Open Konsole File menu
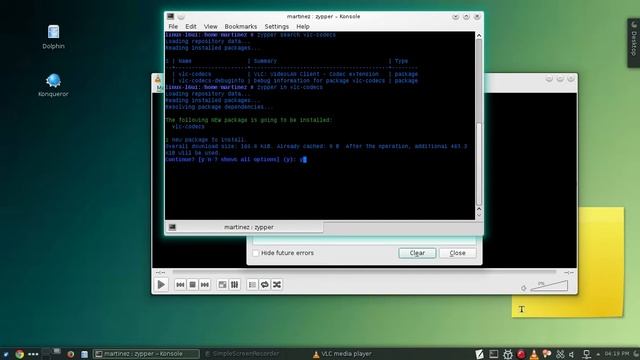The height and width of the screenshot is (360, 640). pos(173,27)
